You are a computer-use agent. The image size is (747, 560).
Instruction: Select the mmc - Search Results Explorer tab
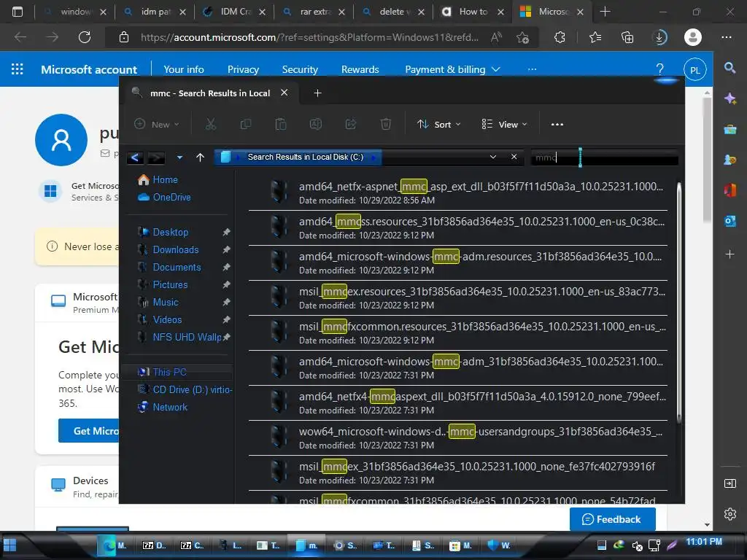tap(209, 93)
